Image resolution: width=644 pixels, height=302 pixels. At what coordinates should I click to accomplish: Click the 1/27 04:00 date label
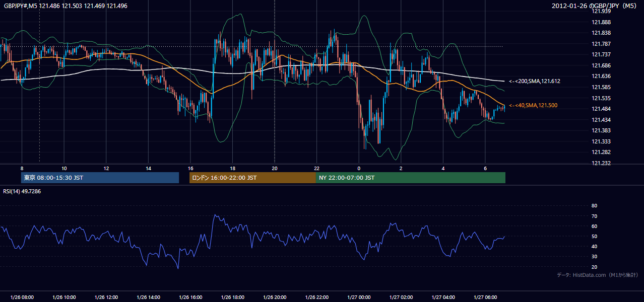[x=443, y=297]
